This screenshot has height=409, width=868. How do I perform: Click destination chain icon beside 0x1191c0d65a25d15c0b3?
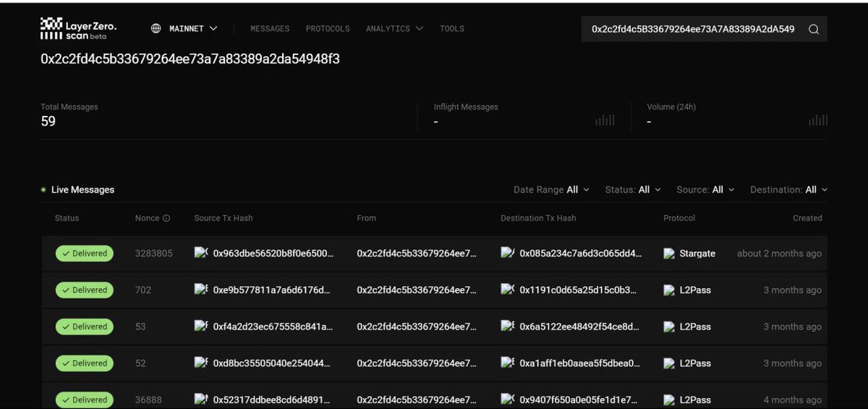coord(508,289)
